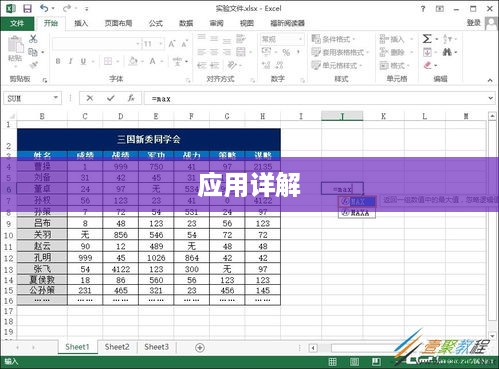This screenshot has height=369, width=499.
Task: Expand the formula bar with its arrow
Action: (x=491, y=98)
